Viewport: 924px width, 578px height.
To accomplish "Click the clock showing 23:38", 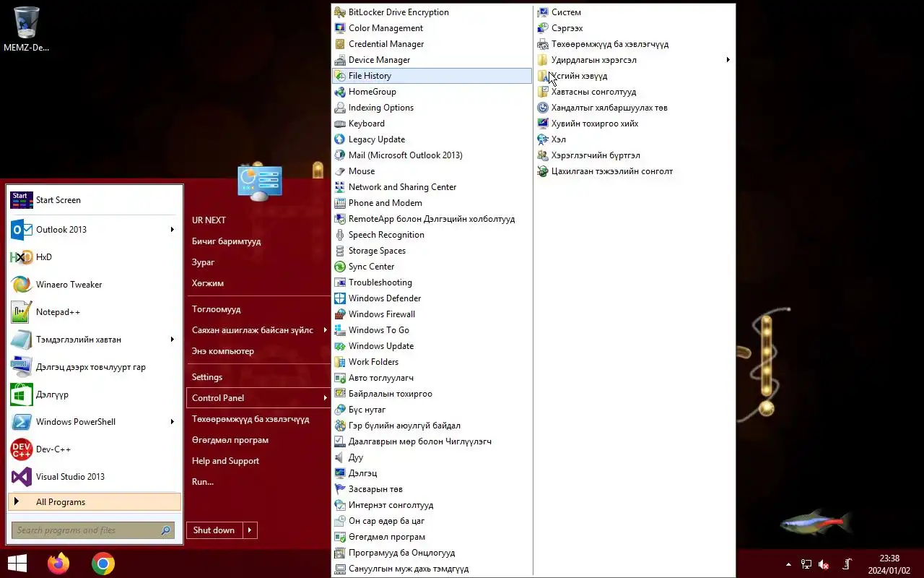I will click(x=889, y=558).
